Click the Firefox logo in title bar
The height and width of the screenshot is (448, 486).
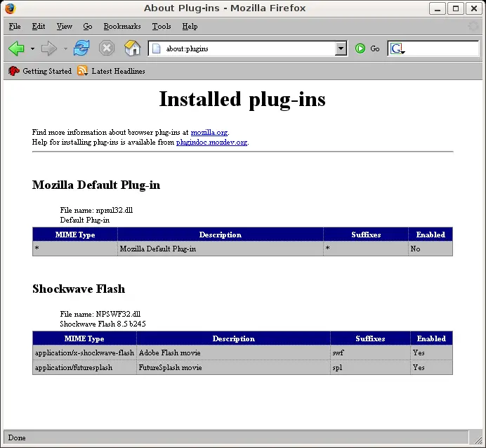coord(10,8)
